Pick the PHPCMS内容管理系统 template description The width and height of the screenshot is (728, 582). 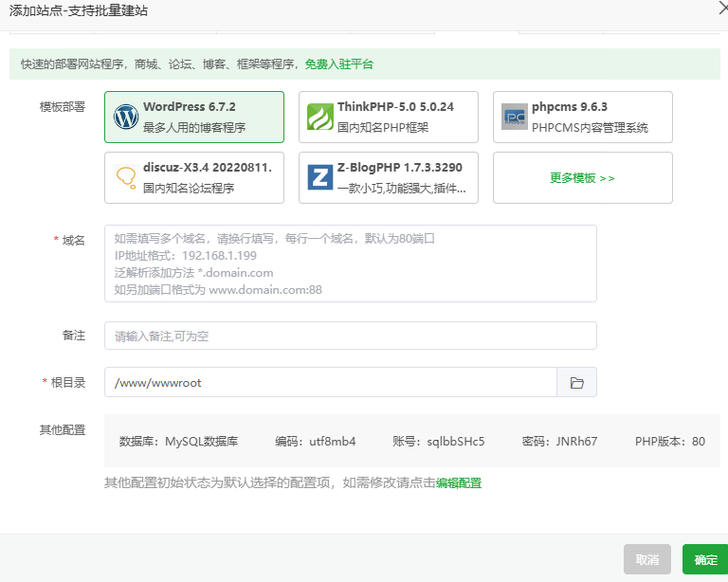[590, 128]
